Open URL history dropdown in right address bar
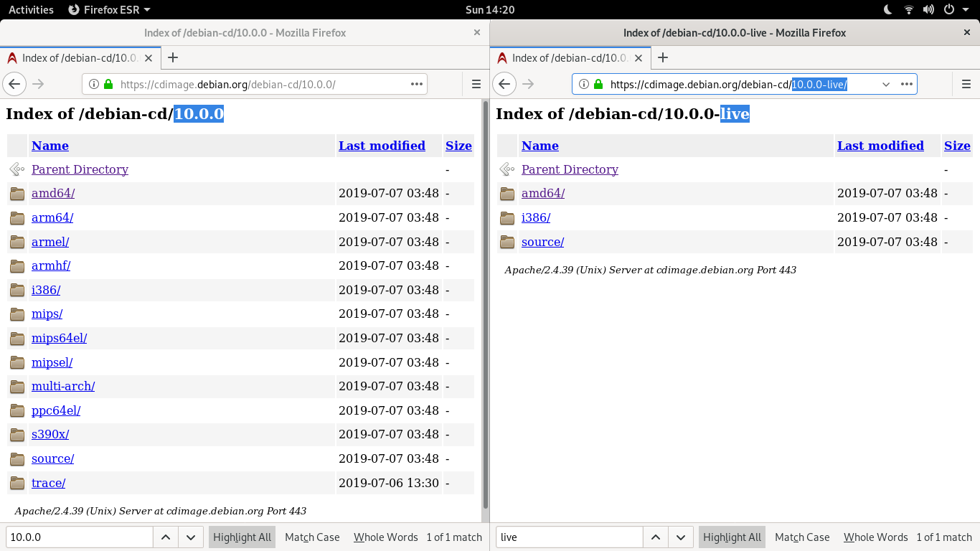The height and width of the screenshot is (551, 980). pos(886,84)
